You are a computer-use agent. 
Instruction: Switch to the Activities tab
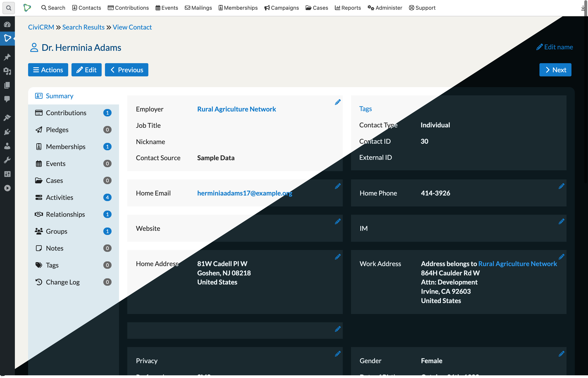point(73,198)
